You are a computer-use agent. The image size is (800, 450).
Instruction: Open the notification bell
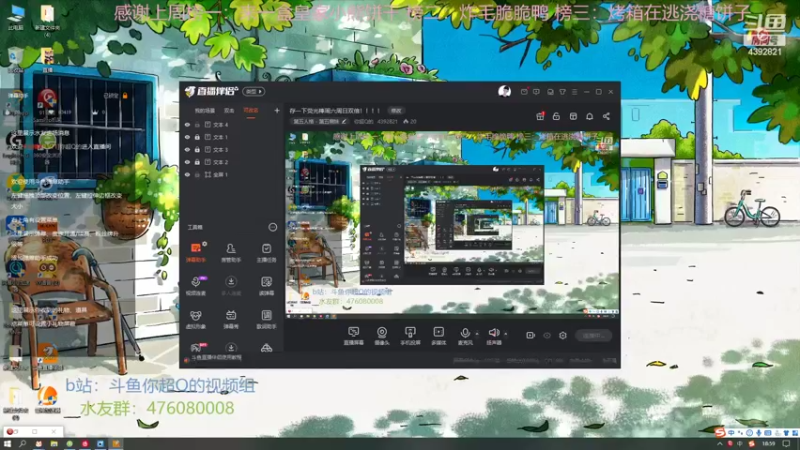tap(589, 116)
